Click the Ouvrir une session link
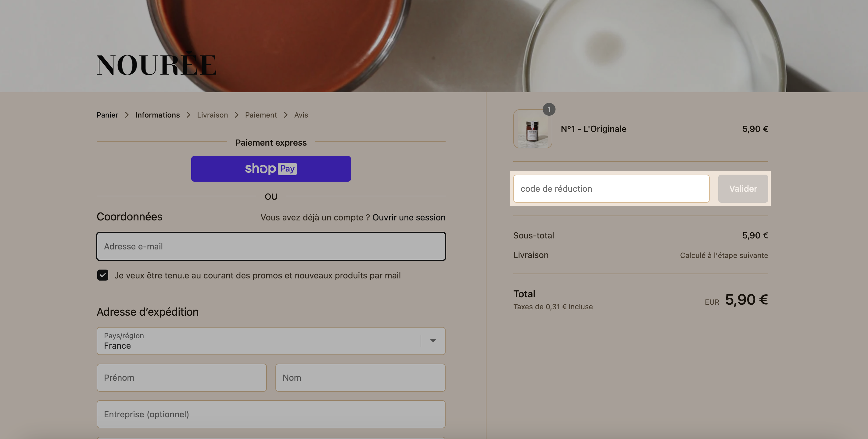 [x=409, y=217]
